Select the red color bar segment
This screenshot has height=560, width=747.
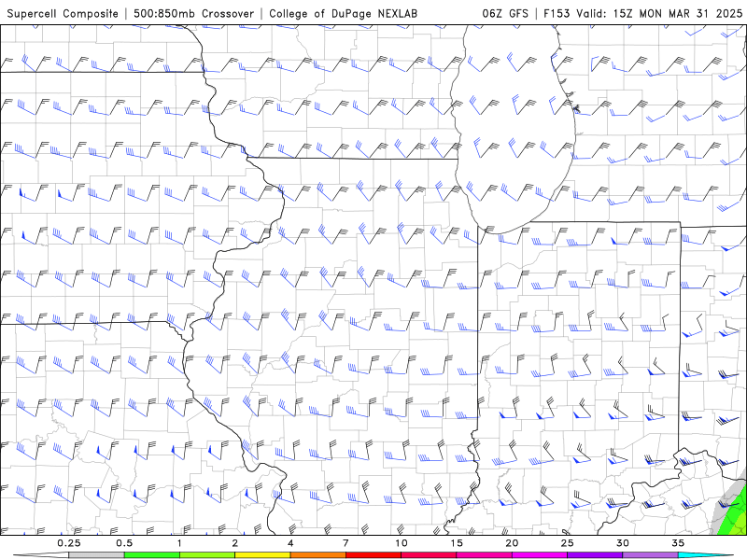373,555
